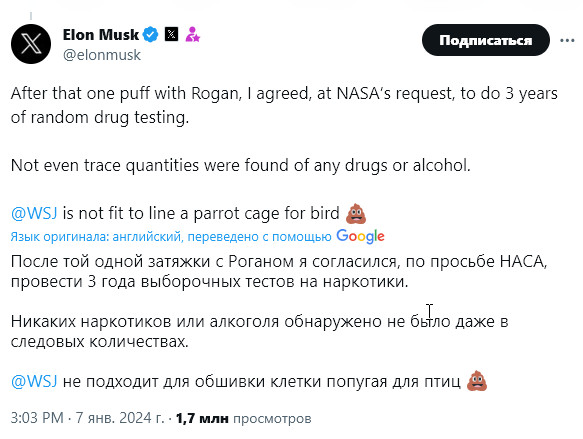Click the poop emoji after 'bird'
583x439 pixels.
356,213
